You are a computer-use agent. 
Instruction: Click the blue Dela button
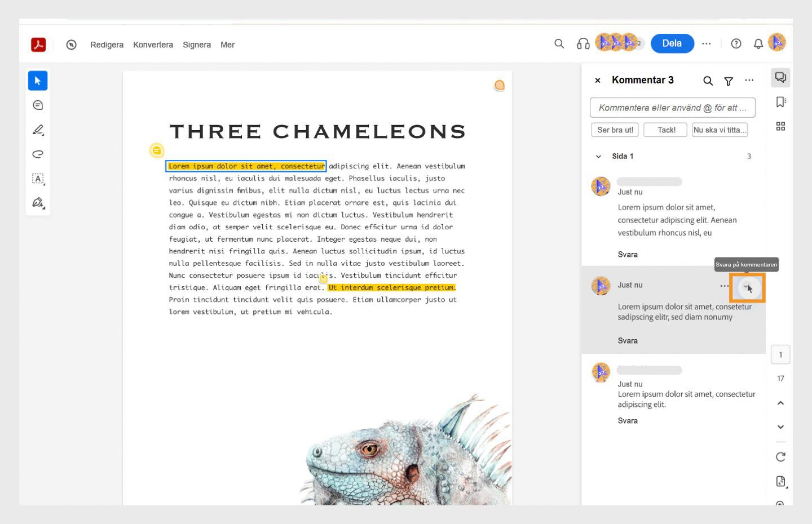pos(672,43)
